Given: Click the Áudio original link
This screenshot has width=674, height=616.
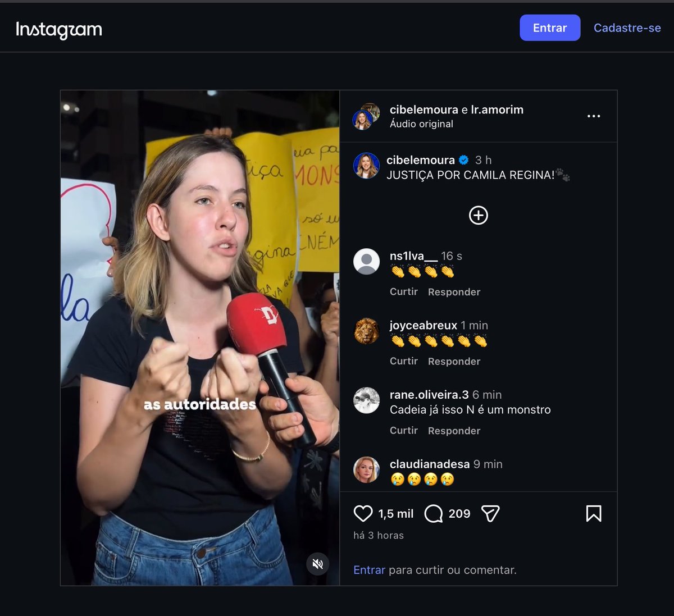Looking at the screenshot, I should tap(421, 124).
